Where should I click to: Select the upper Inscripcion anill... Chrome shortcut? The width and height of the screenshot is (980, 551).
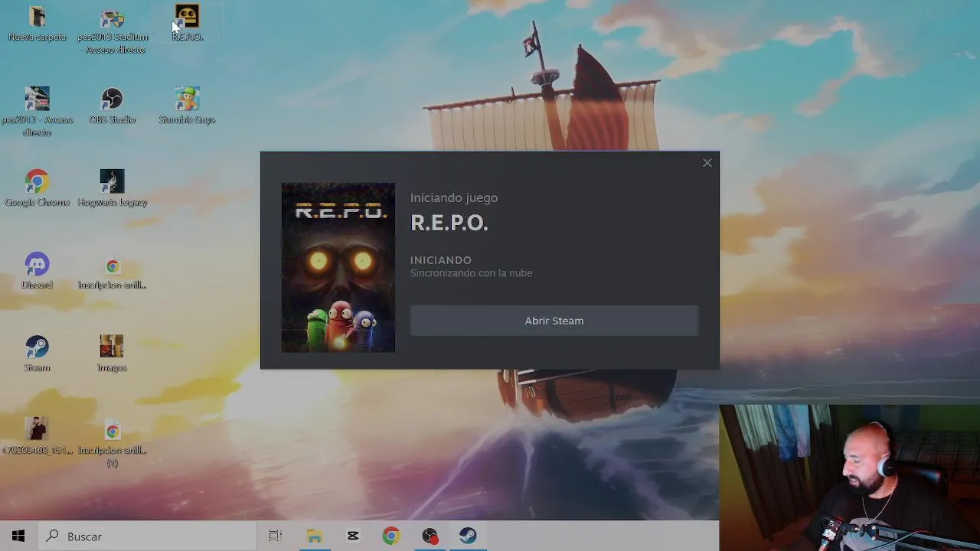112,271
